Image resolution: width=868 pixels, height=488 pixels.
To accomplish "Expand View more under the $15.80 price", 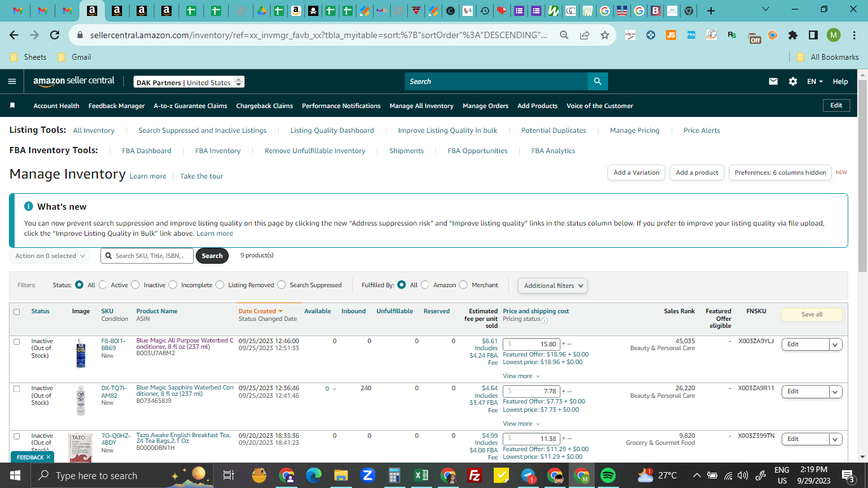I will tap(521, 376).
